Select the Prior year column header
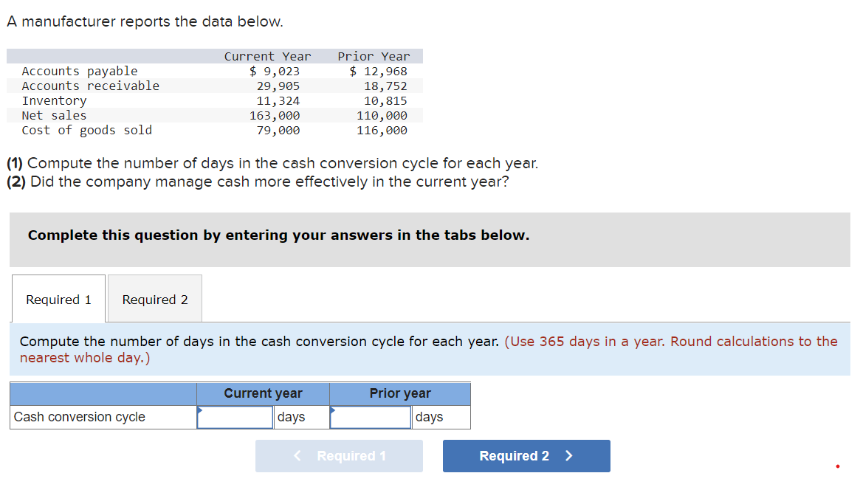The height and width of the screenshot is (504, 860). (x=399, y=393)
